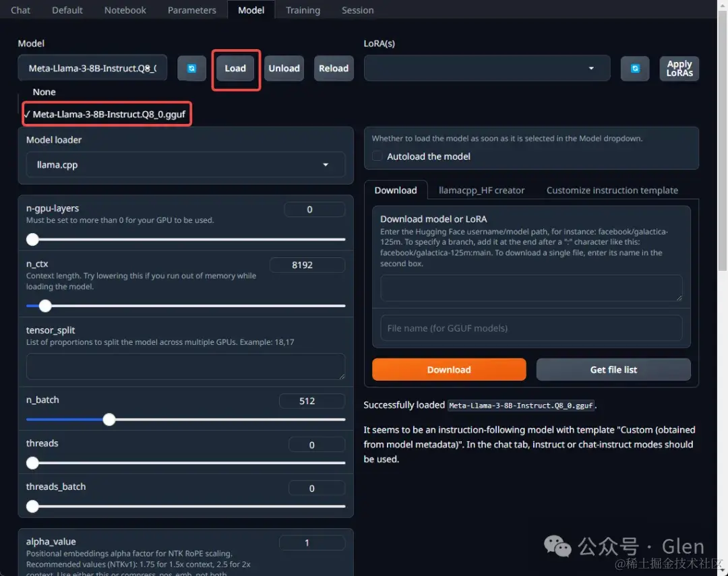Open the Parameters tab
Image resolution: width=728 pixels, height=576 pixels.
[191, 9]
